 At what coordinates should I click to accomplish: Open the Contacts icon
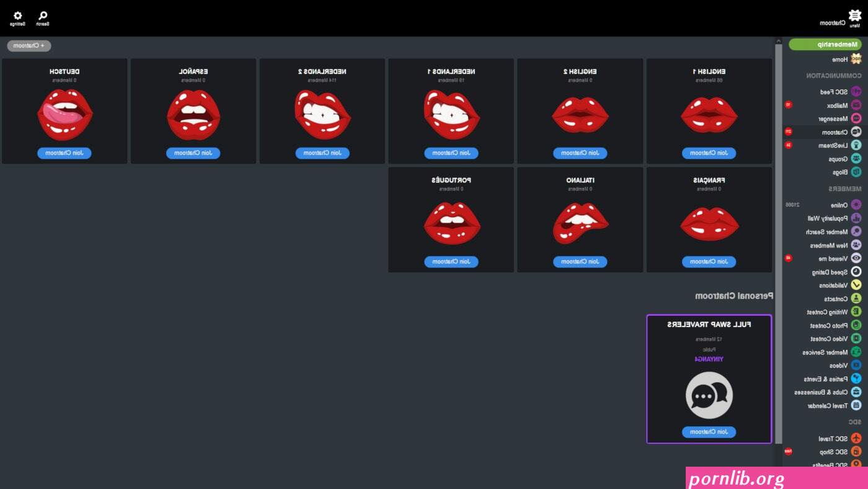tap(856, 298)
